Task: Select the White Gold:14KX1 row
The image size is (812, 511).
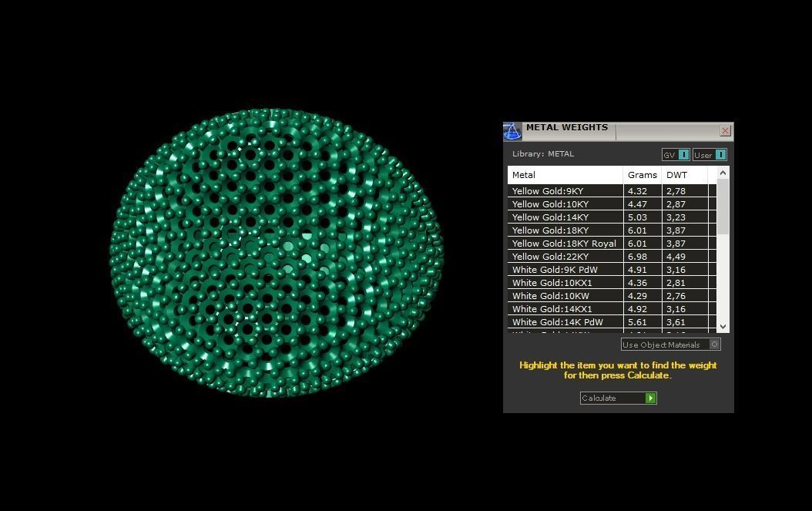Action: point(612,309)
